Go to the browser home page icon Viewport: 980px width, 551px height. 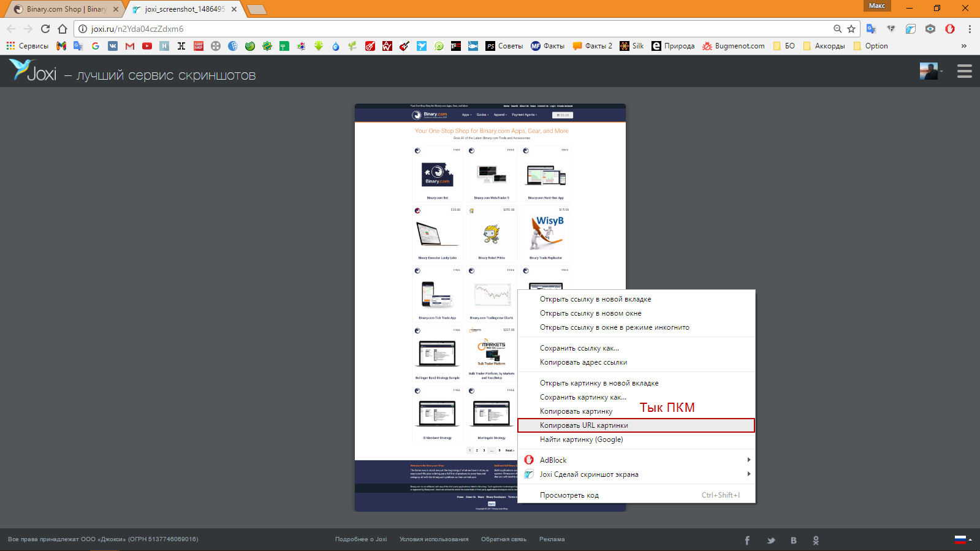pos(63,29)
